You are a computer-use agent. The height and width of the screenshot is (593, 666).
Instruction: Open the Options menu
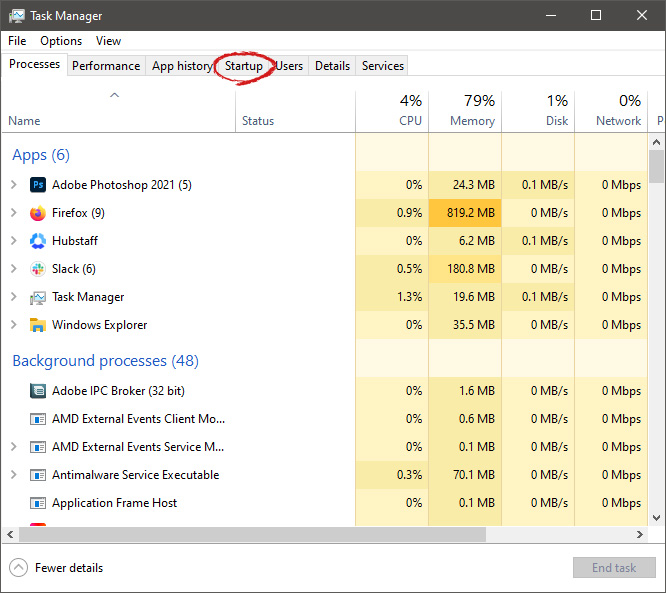(61, 41)
